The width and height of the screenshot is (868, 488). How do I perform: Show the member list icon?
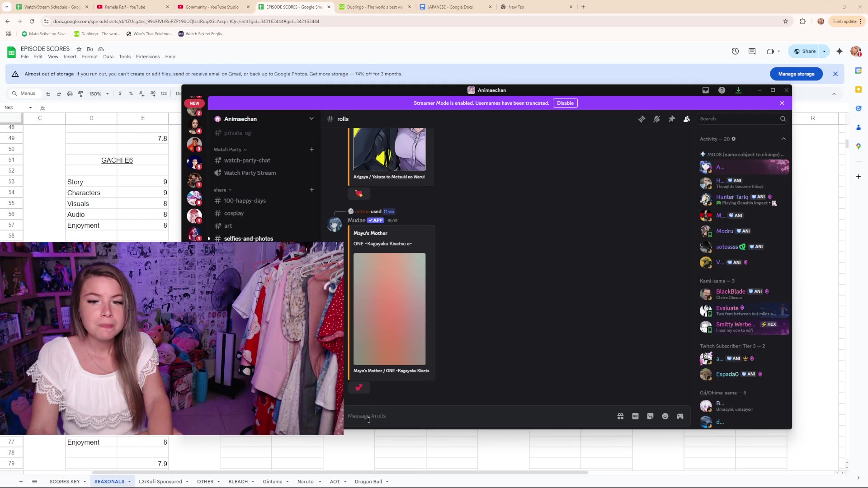[x=686, y=118]
